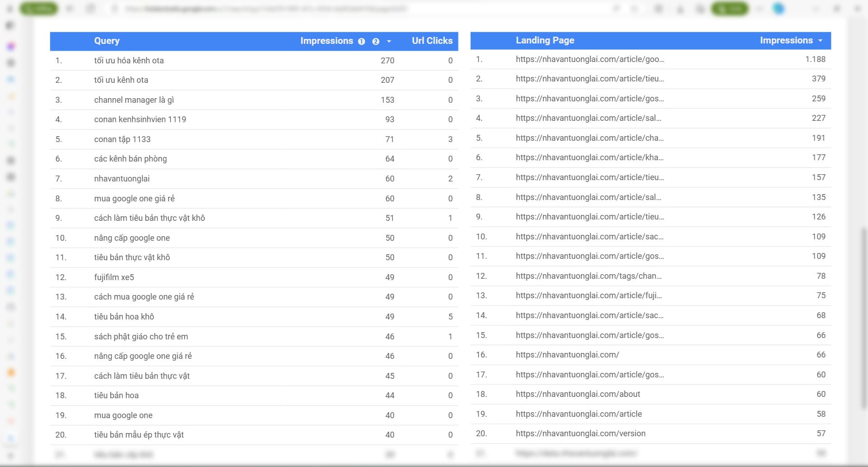868x467 pixels.
Task: Select query 'tối ưu kênh ota'
Action: [121, 80]
